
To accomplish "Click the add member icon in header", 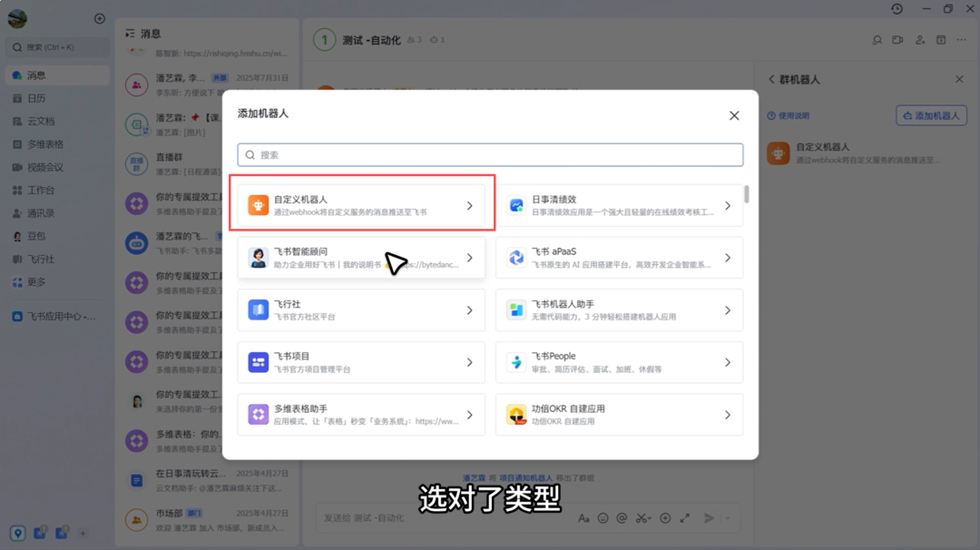I will (x=920, y=40).
